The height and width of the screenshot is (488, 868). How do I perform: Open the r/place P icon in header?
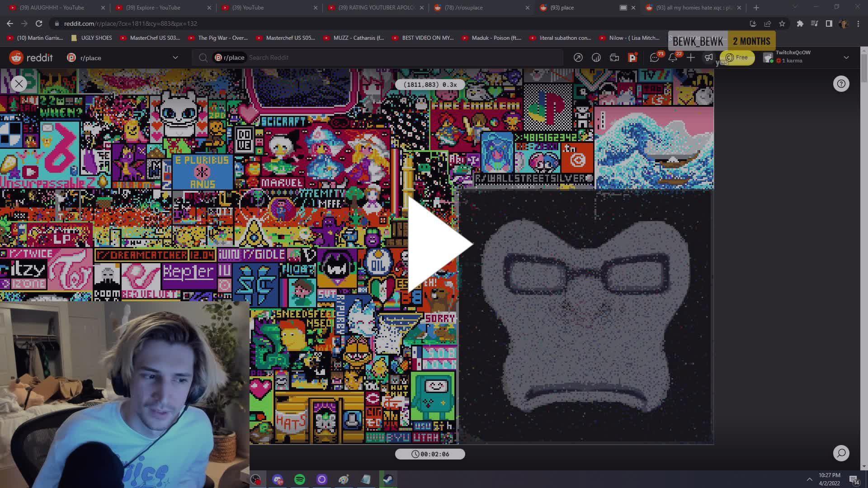click(632, 57)
